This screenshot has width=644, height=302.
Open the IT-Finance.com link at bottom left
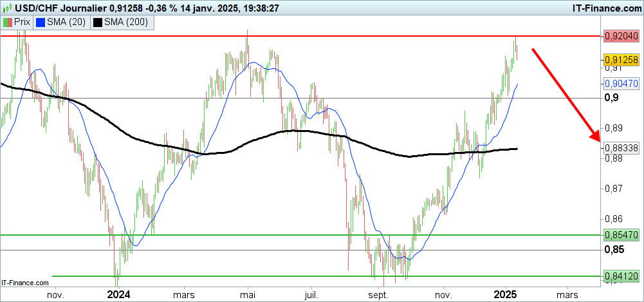click(x=26, y=283)
